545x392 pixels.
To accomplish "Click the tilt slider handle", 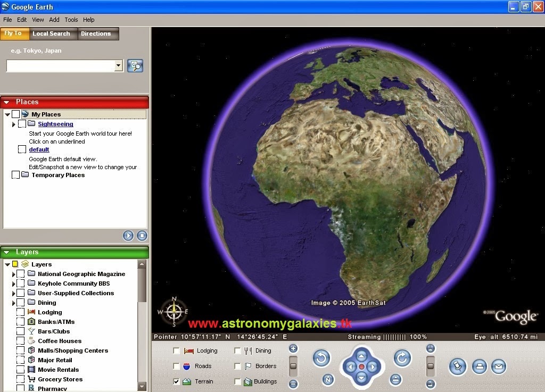I will point(430,366).
